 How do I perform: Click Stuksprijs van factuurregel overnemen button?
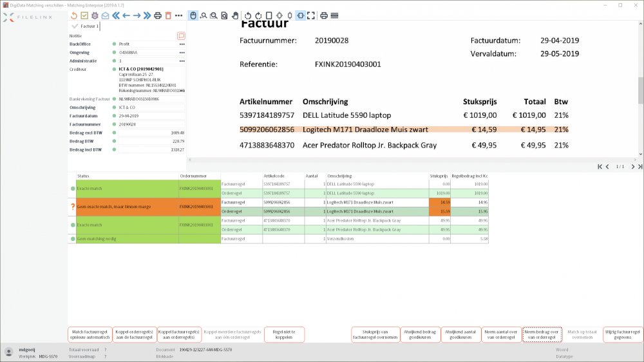[x=375, y=334]
